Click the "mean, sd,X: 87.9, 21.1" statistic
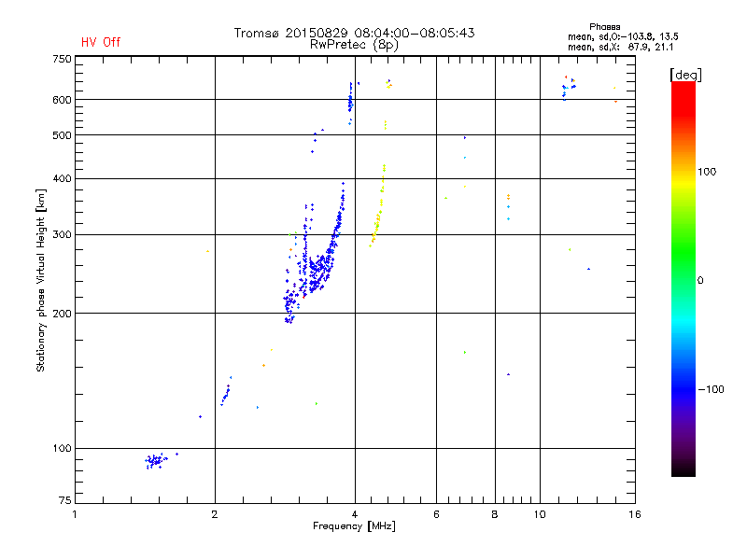Screen dimensions: 747x560 click(x=620, y=47)
